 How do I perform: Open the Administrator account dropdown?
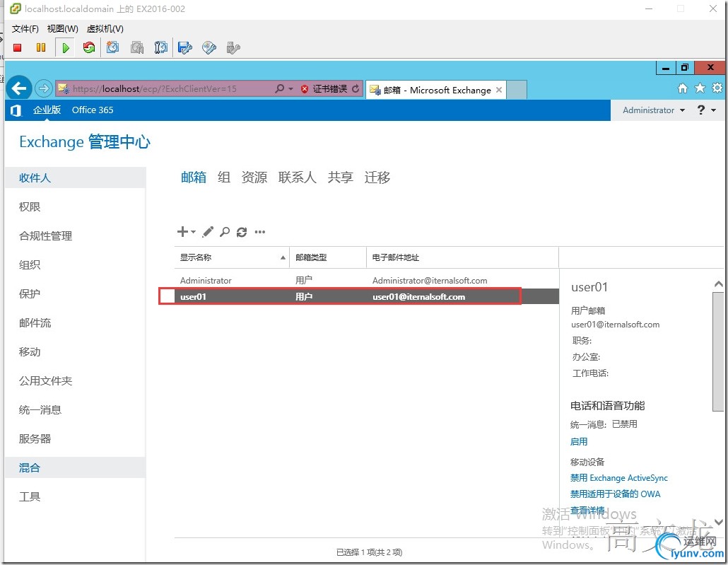click(x=654, y=110)
